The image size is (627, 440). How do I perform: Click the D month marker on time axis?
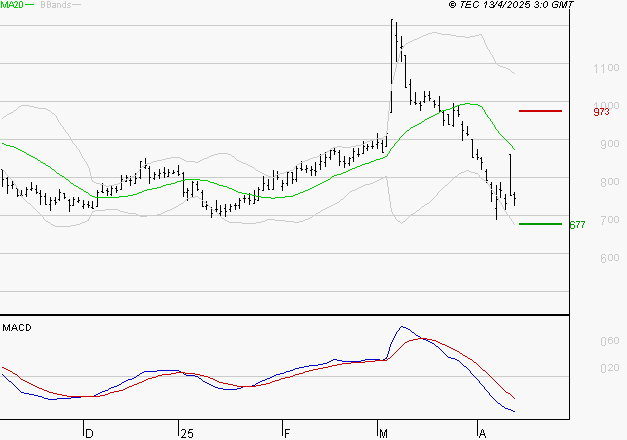pos(90,434)
